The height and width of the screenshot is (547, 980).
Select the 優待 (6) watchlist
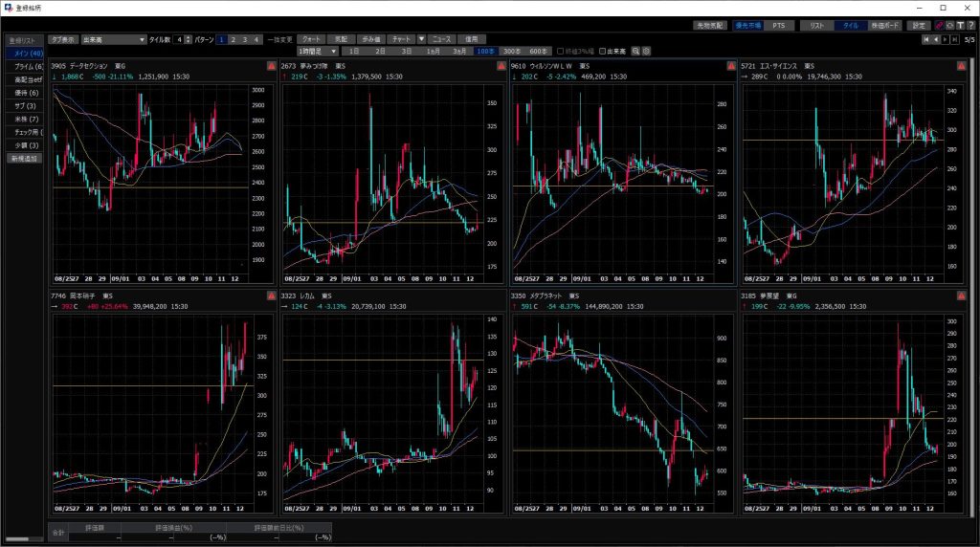(x=24, y=93)
